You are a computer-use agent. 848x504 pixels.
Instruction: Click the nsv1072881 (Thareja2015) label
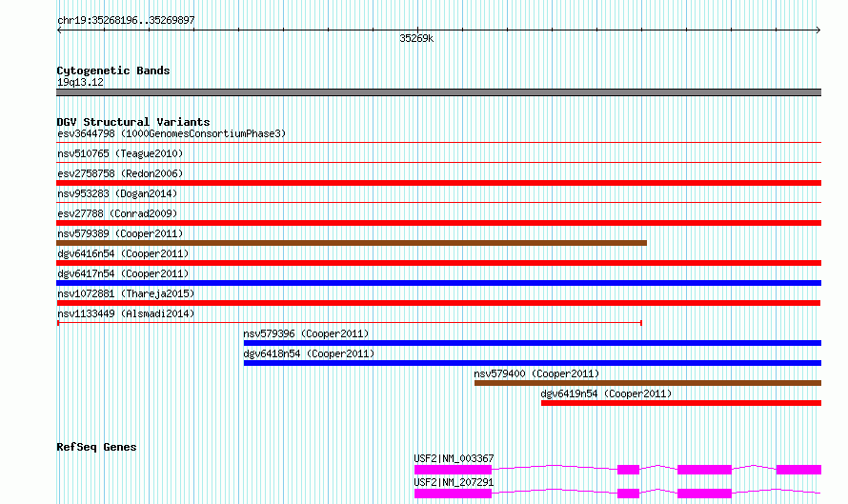[x=126, y=293]
